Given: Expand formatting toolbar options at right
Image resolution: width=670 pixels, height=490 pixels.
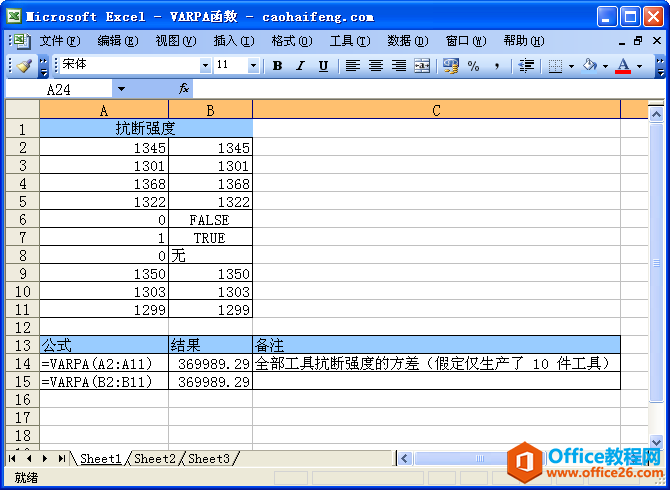Looking at the screenshot, I should pyautogui.click(x=660, y=66).
